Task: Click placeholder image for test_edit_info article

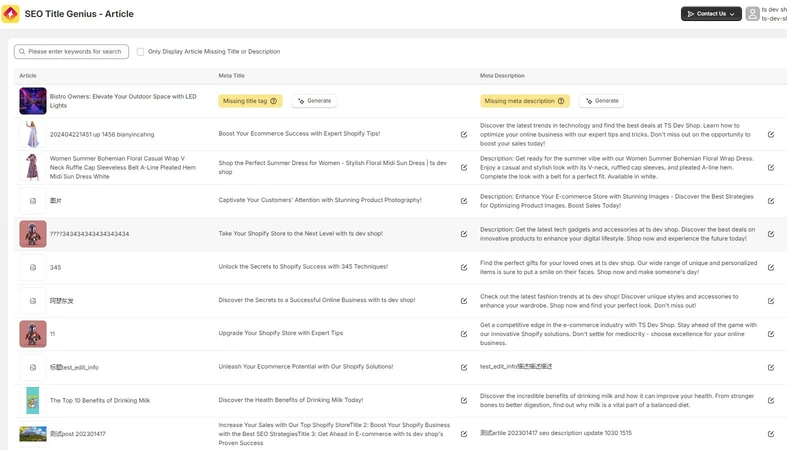Action: coord(33,367)
